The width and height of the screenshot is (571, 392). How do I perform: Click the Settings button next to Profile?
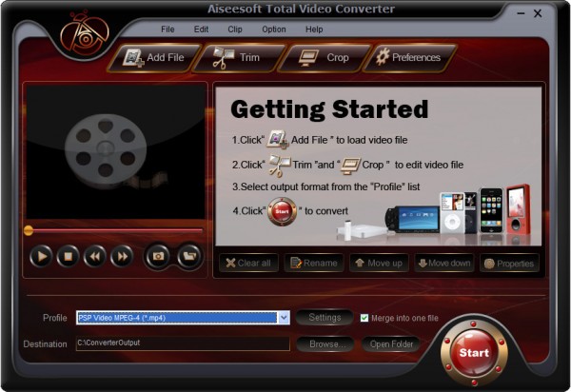(325, 318)
